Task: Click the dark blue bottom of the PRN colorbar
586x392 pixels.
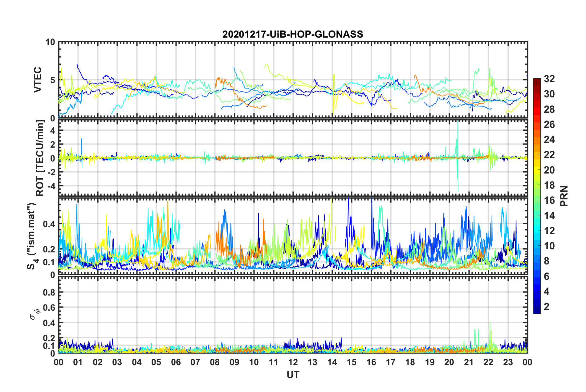Action: pos(537,311)
